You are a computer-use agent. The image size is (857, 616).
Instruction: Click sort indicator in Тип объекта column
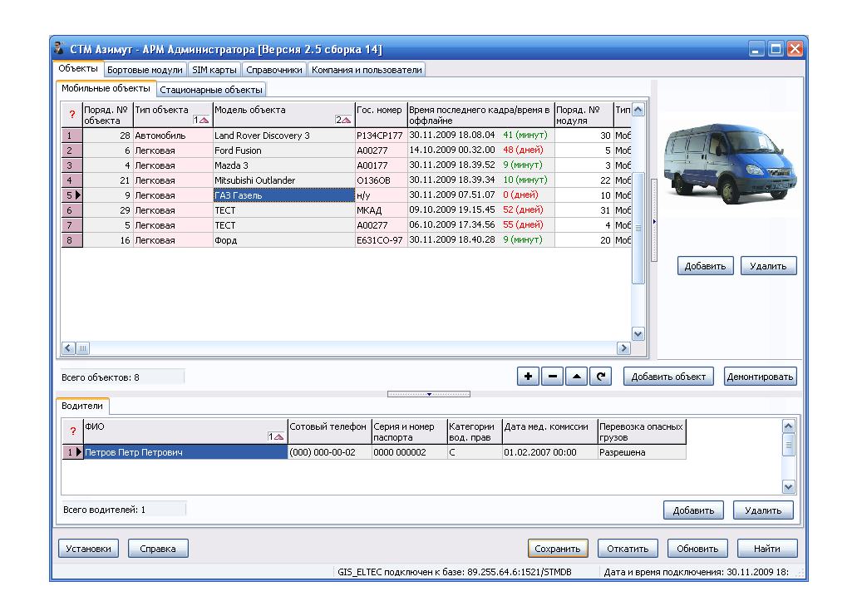201,120
